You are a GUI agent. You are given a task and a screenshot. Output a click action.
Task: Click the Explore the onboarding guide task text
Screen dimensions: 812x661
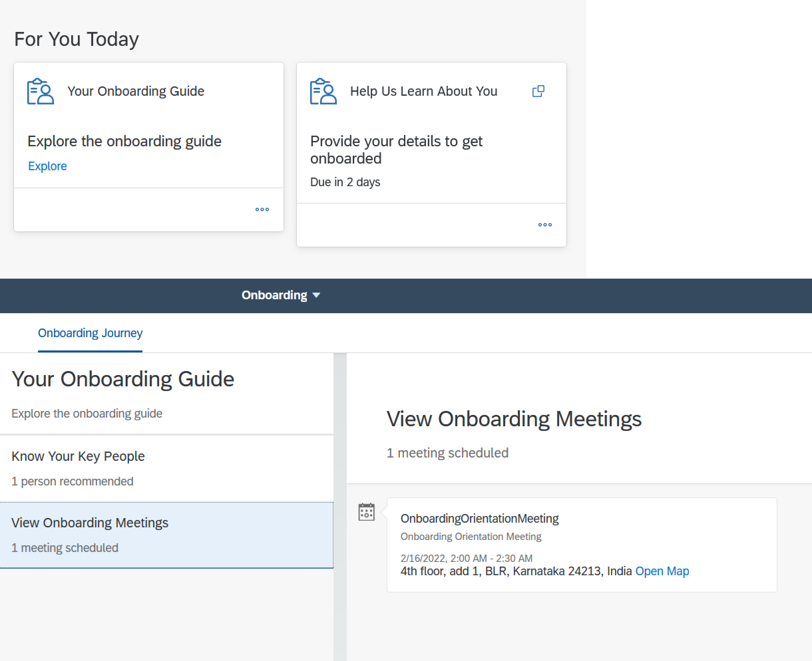124,141
